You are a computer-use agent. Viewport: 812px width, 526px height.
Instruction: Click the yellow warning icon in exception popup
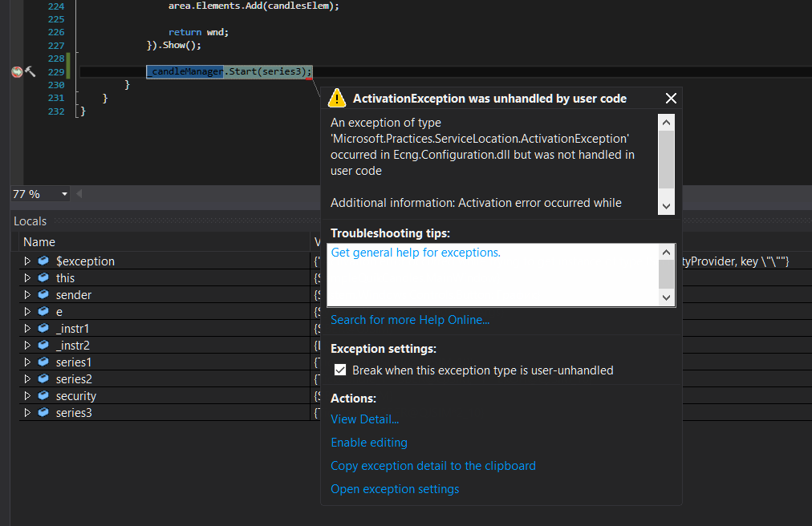[337, 99]
